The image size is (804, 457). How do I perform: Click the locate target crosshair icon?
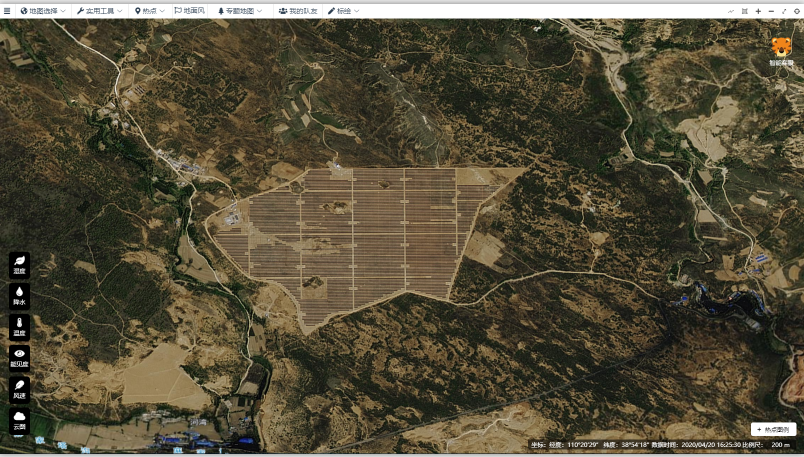coord(796,10)
